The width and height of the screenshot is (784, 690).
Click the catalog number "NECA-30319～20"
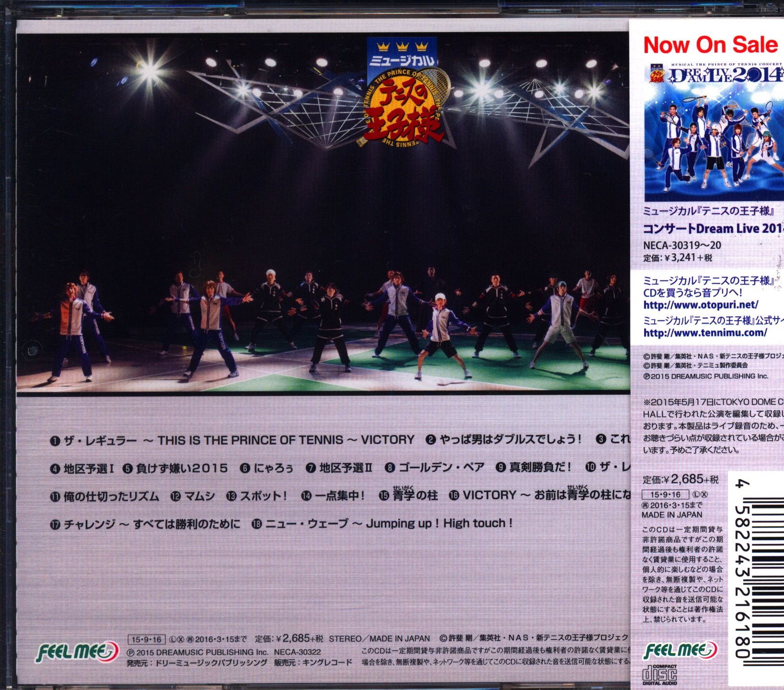tap(682, 245)
